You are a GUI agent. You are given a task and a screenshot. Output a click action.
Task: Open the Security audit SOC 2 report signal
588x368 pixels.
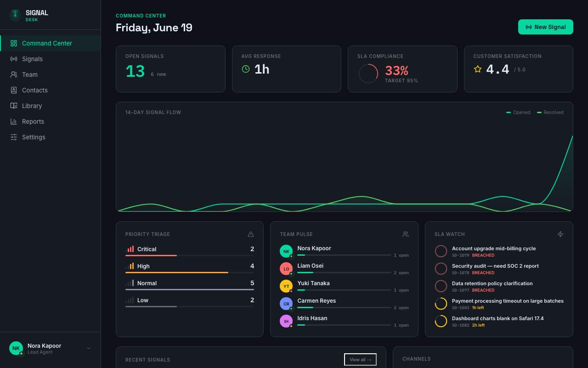pyautogui.click(x=499, y=269)
